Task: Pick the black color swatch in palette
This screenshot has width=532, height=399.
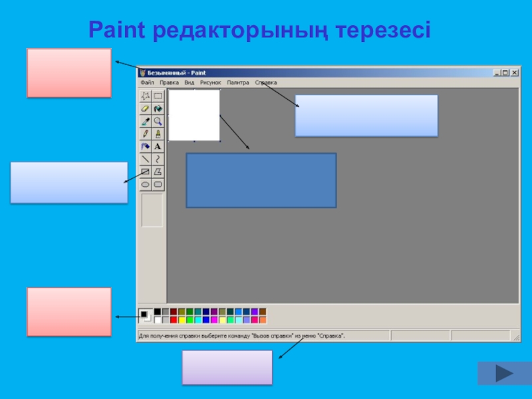Action: (158, 312)
